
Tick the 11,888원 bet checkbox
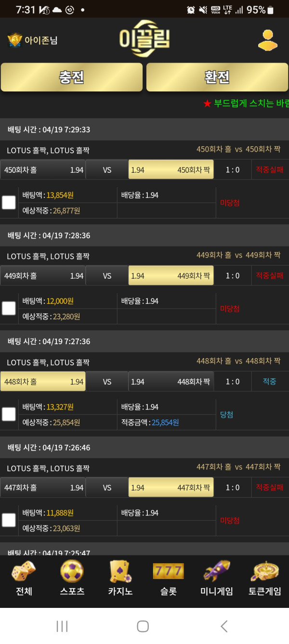point(9,520)
